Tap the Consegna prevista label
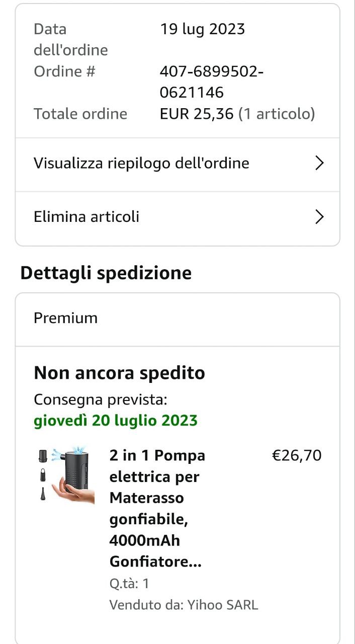355x644 pixels. tap(100, 399)
